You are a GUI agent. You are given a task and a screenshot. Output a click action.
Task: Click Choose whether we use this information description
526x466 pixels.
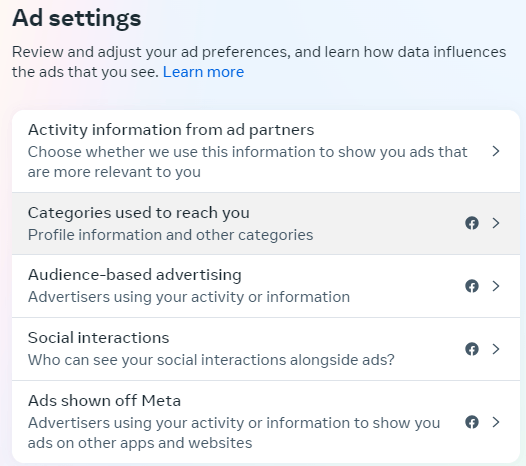tap(248, 162)
